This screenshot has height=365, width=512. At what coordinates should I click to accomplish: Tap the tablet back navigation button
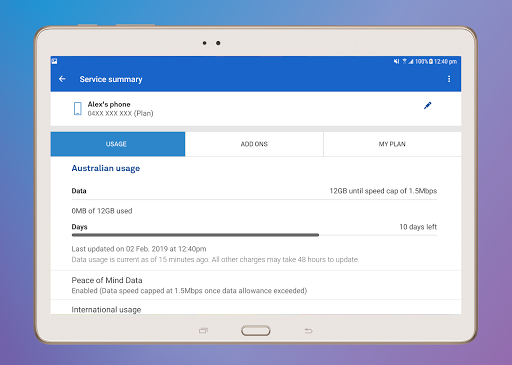308,331
